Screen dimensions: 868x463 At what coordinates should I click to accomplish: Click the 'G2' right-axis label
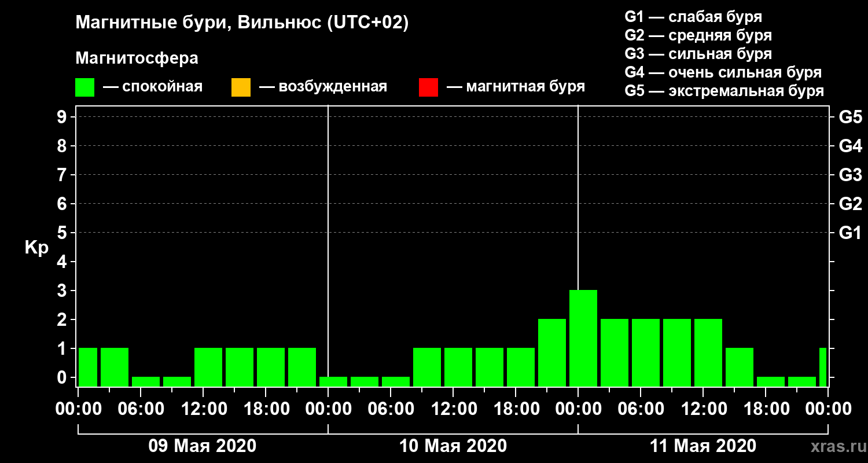[850, 204]
